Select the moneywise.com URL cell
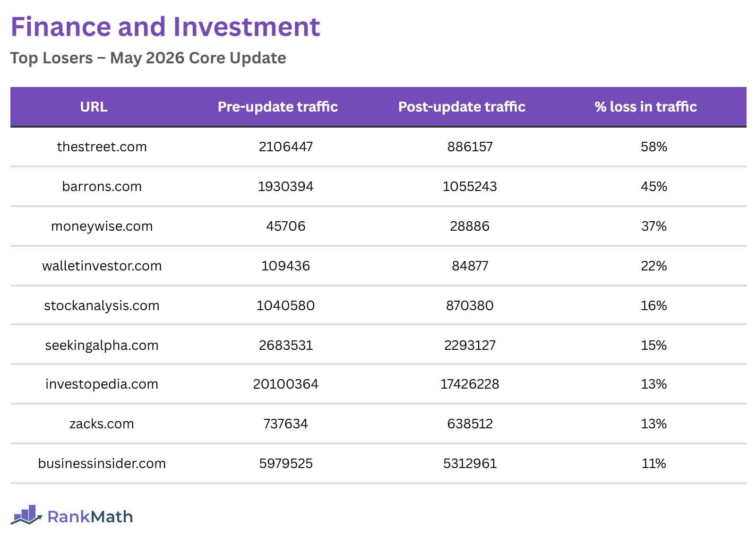Screen dimensions: 756x538 [x=102, y=226]
